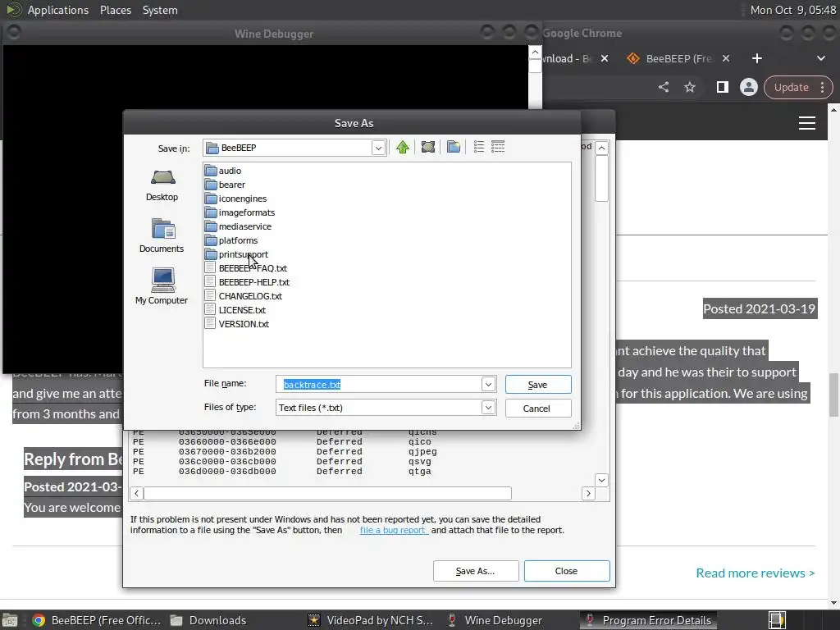
Task: Close the Program Error Details dialog
Action: pyautogui.click(x=567, y=571)
